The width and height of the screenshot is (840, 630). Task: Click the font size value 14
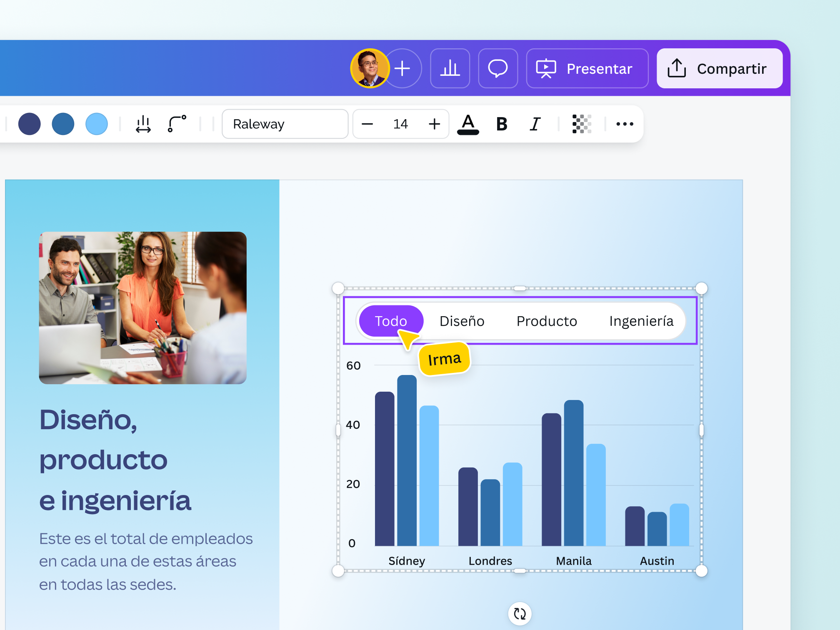(x=400, y=124)
